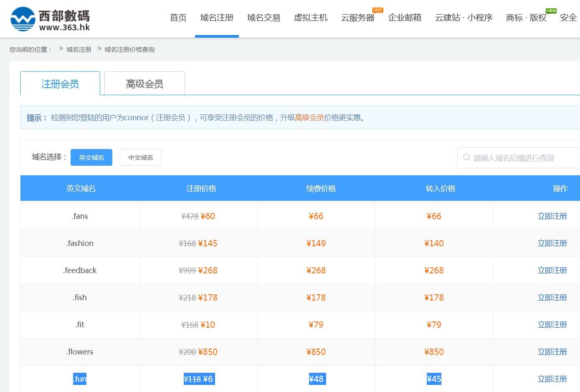The image size is (580, 392).
Task: Open 域名注册 in the navigation
Action: coord(217,18)
